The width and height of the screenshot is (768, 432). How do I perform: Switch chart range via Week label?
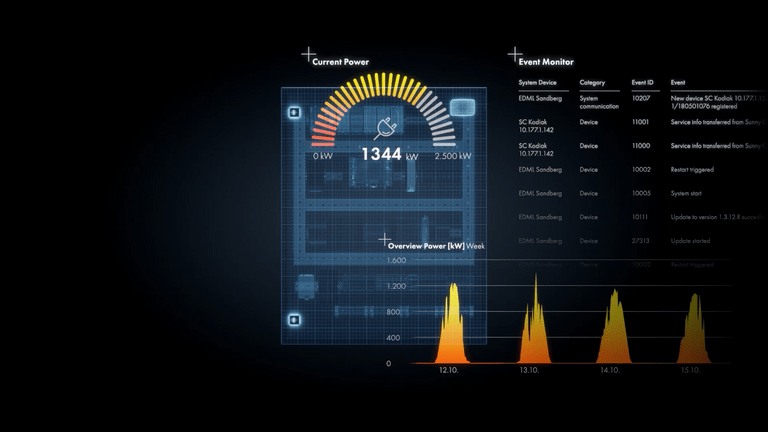pyautogui.click(x=475, y=245)
